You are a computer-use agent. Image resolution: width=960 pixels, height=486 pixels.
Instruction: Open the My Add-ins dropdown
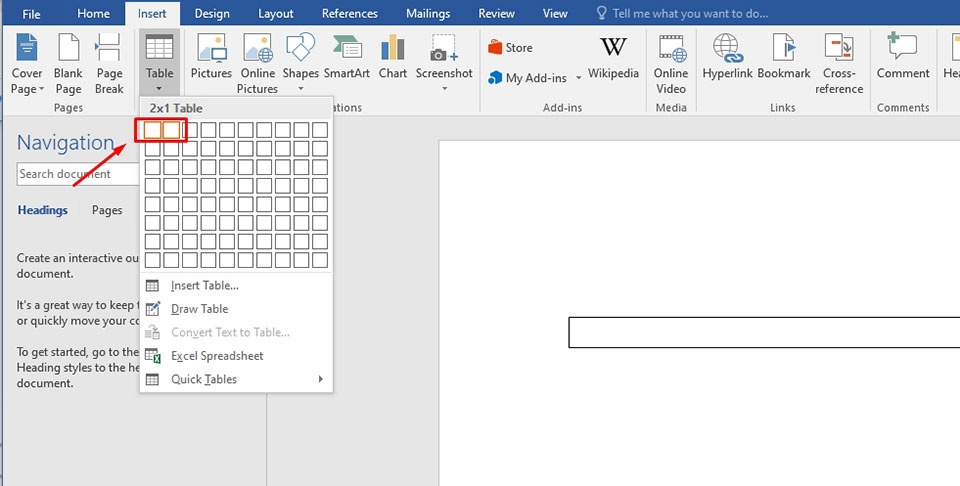point(579,78)
